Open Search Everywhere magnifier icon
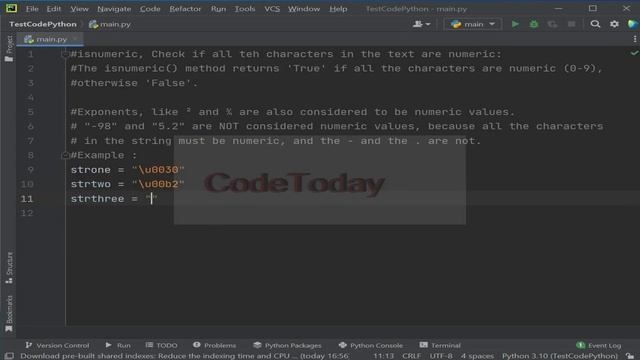Image resolution: width=640 pixels, height=360 pixels. pos(595,24)
